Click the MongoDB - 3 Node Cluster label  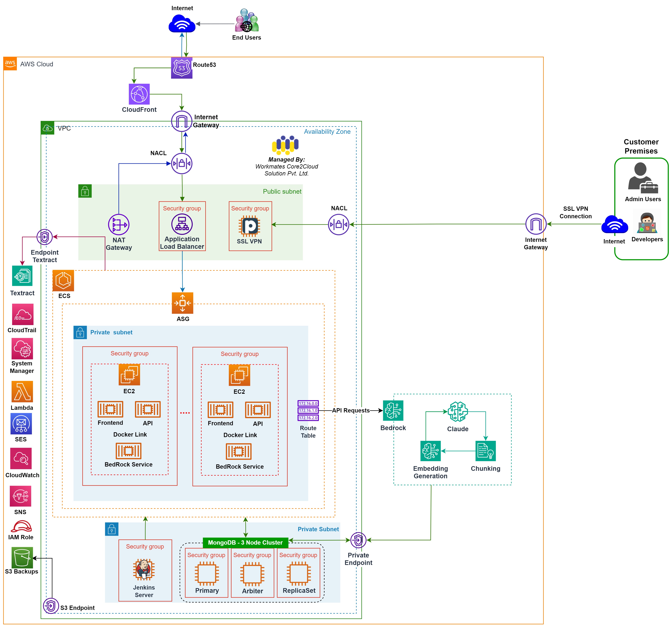tap(245, 542)
